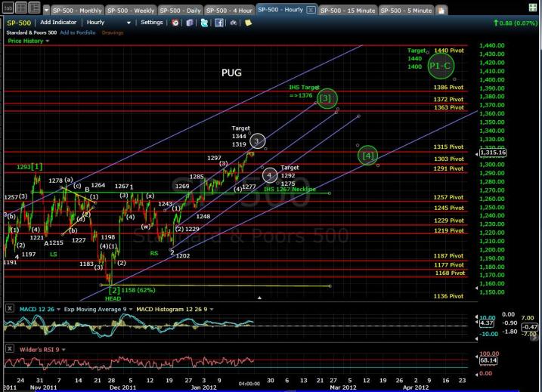Viewport: 542px width, 392px height.
Task: Close the Wilder's RSI pane
Action: pyautogui.click(x=10, y=348)
